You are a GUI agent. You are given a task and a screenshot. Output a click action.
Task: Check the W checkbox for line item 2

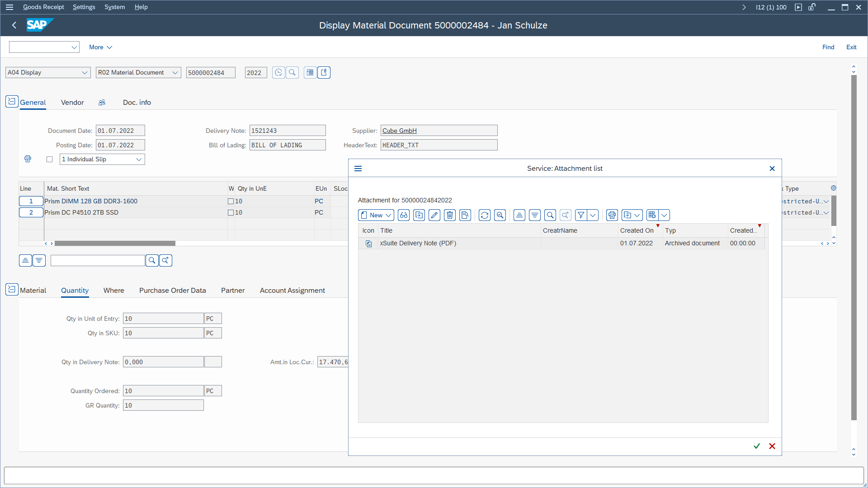pyautogui.click(x=231, y=212)
